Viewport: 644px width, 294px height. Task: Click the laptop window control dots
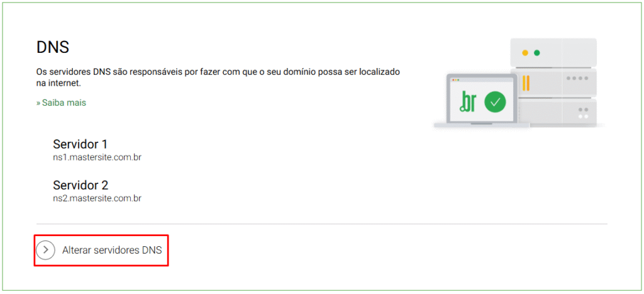[455, 80]
